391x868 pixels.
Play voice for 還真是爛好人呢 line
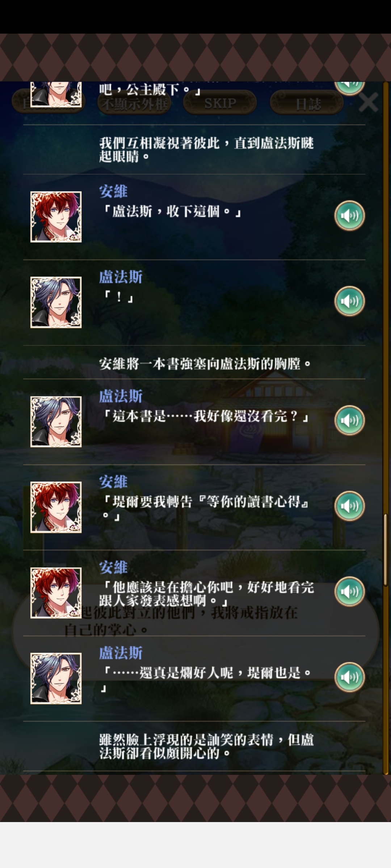(x=349, y=677)
